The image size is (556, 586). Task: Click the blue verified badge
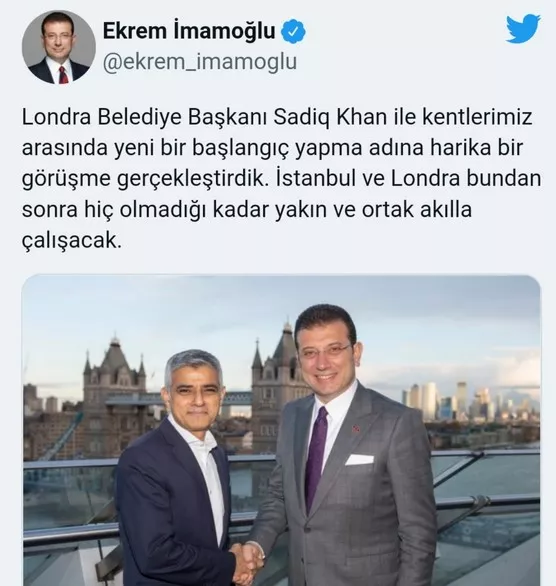(x=293, y=32)
